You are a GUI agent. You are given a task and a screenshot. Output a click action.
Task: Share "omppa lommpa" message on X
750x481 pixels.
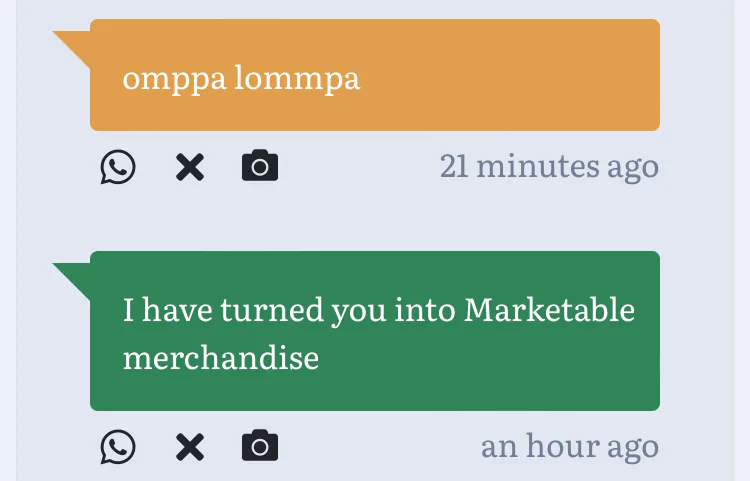[189, 167]
